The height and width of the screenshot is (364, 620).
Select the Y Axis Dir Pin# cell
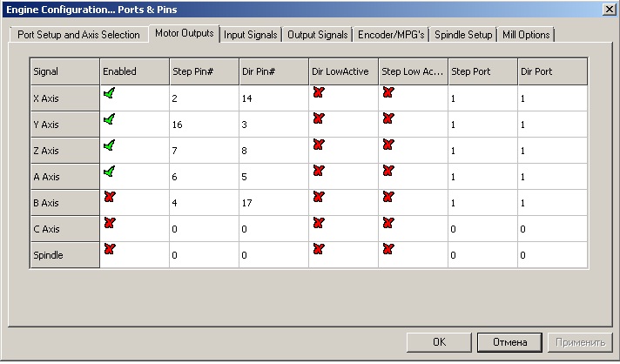tap(273, 125)
